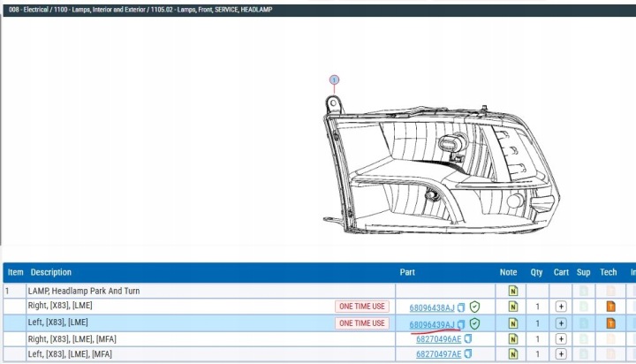Copy part number 68270497AE with its copy icon
Image resolution: width=636 pixels, height=364 pixels.
(x=468, y=353)
